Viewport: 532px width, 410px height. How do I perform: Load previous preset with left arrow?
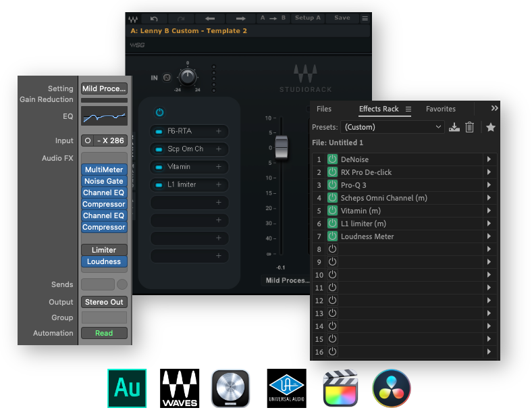pos(210,18)
